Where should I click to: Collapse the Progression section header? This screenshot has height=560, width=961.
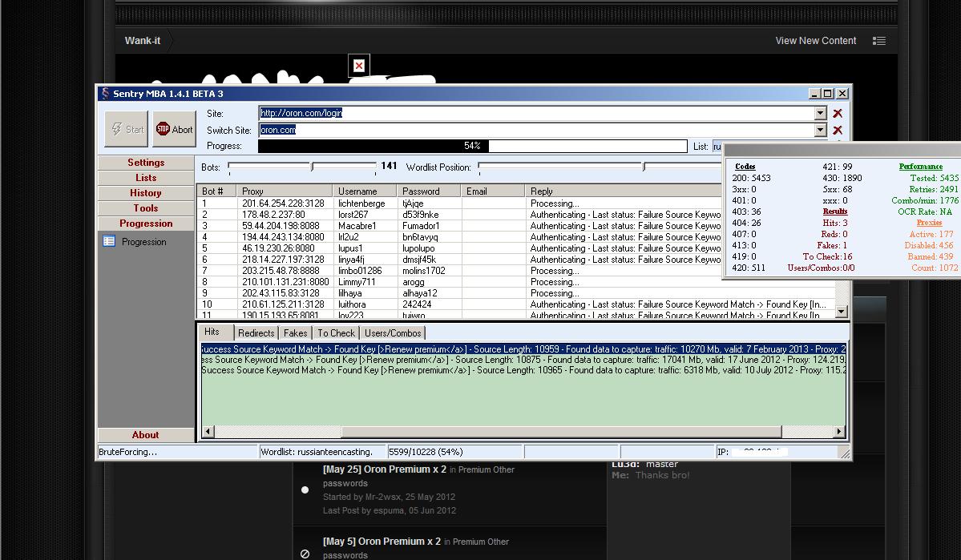tap(146, 224)
